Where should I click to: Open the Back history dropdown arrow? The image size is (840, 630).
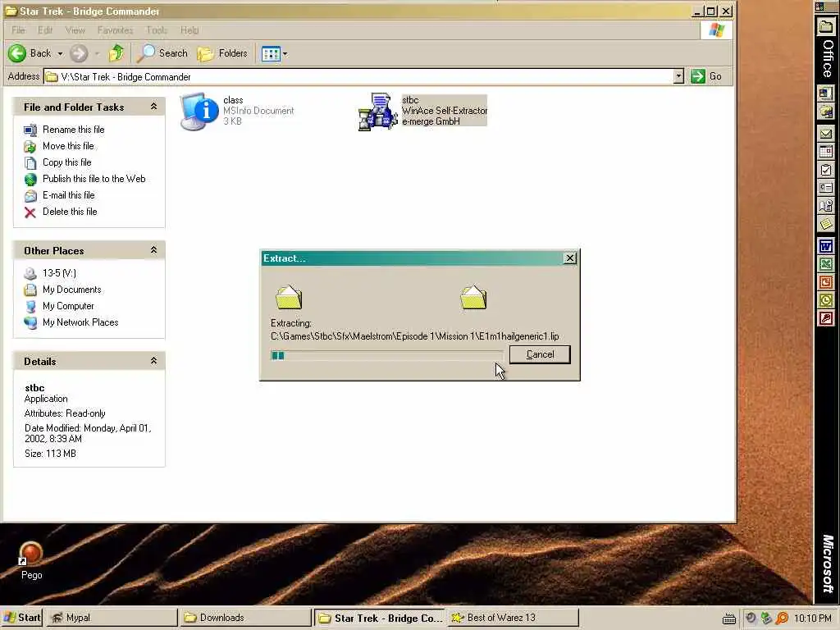(x=60, y=53)
